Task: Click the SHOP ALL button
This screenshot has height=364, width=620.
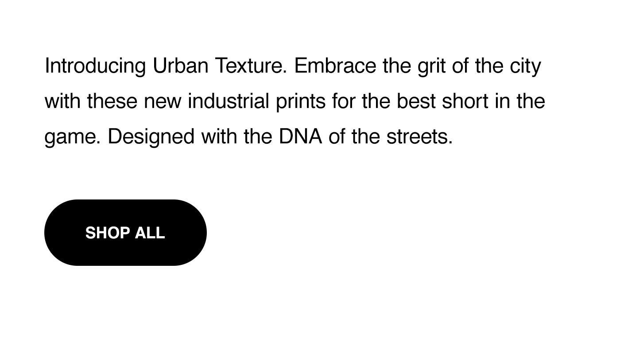Action: [125, 233]
